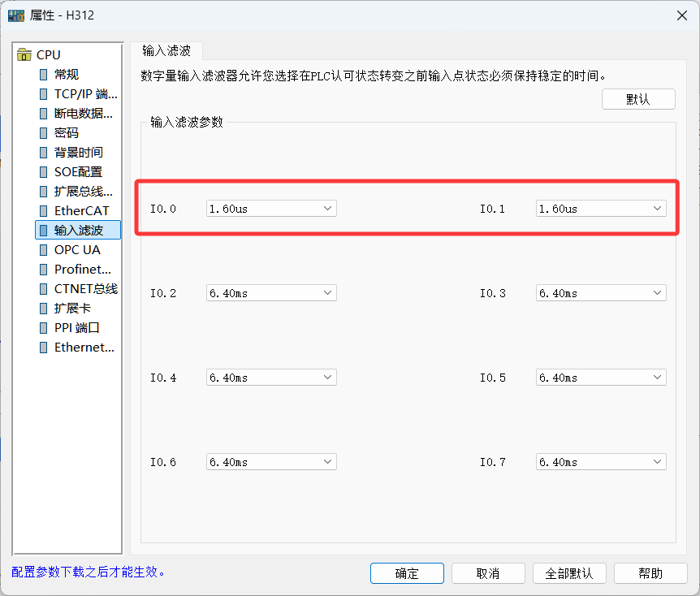Cancel with the 取消 button
Image resolution: width=700 pixels, height=596 pixels.
pos(488,573)
